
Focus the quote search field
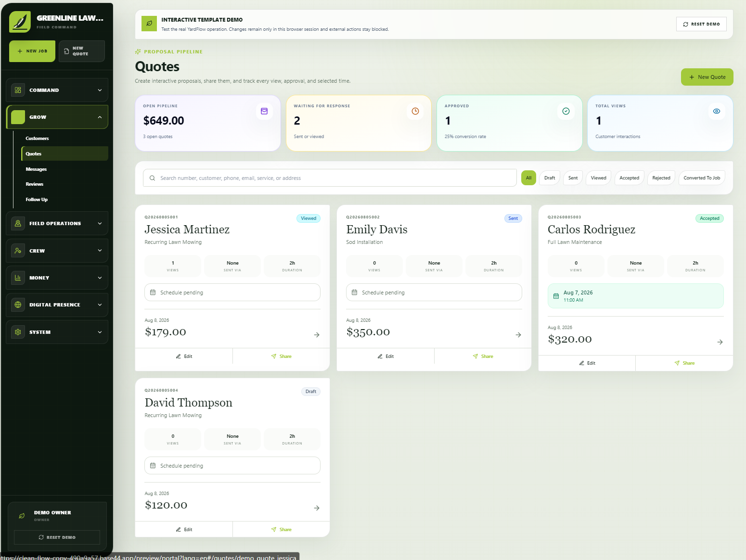click(x=330, y=178)
